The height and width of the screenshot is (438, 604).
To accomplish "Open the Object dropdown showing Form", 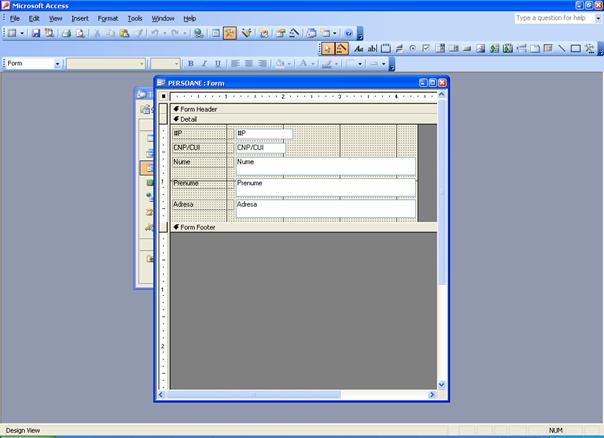I will tap(57, 63).
